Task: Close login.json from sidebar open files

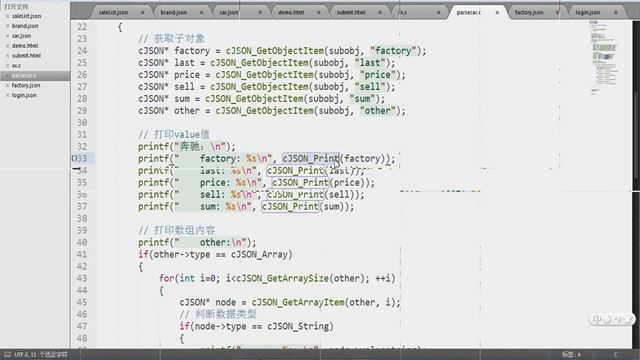Action: point(7,95)
